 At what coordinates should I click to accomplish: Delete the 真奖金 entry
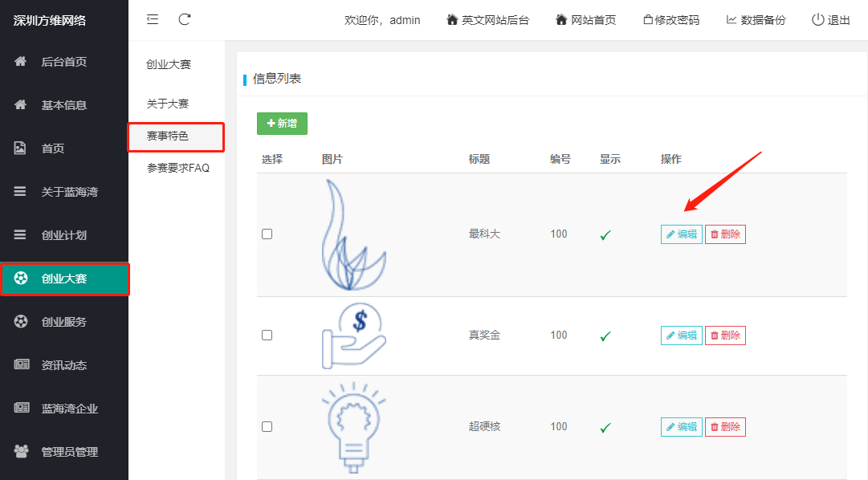[x=725, y=336]
